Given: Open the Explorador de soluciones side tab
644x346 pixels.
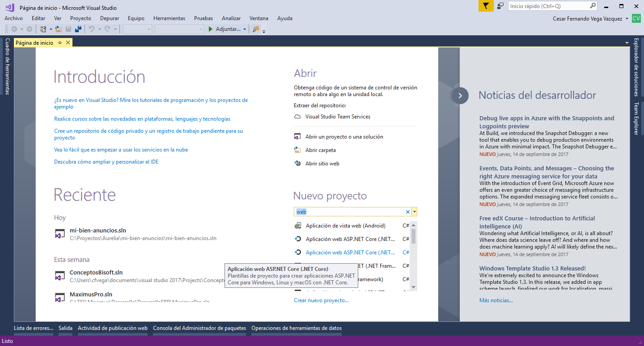Looking at the screenshot, I should [636, 68].
